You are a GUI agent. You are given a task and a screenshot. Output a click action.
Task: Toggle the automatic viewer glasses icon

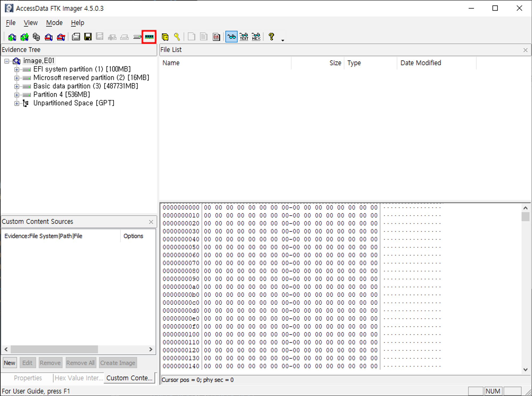tap(231, 37)
